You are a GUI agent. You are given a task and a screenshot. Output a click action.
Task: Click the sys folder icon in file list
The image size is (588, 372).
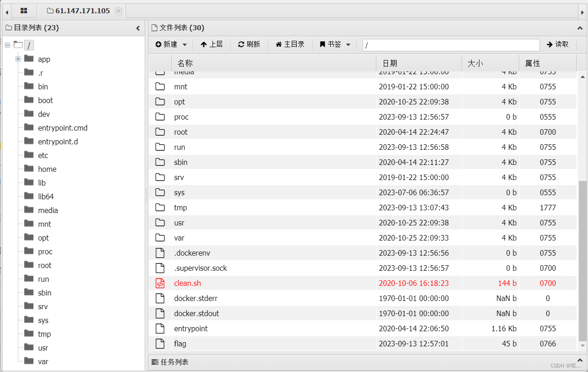point(160,192)
